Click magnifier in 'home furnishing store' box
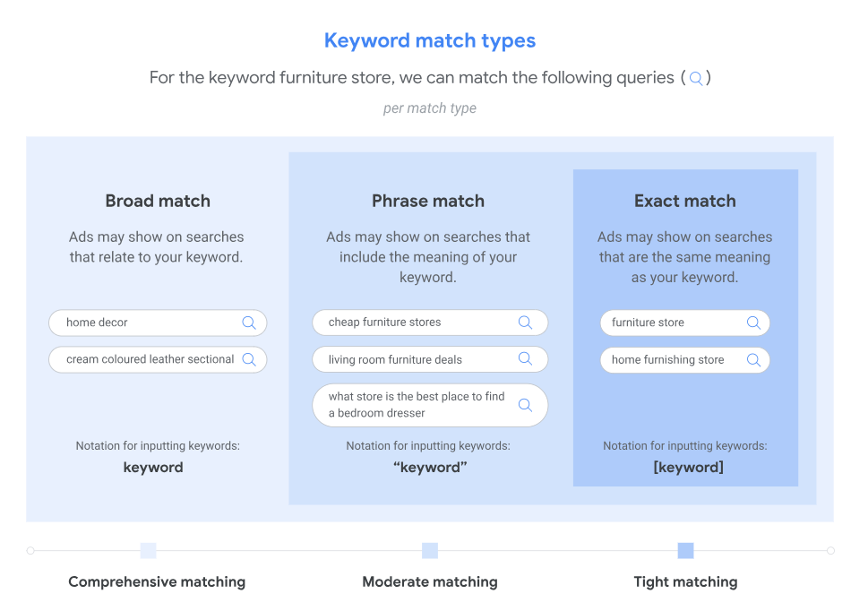Image resolution: width=868 pixels, height=611 pixels. click(753, 360)
